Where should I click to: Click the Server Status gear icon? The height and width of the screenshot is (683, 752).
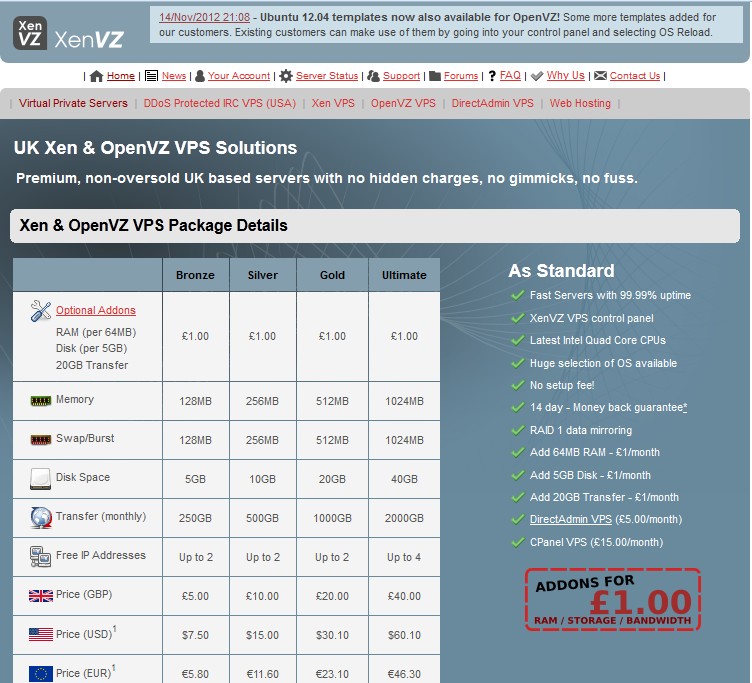point(286,76)
